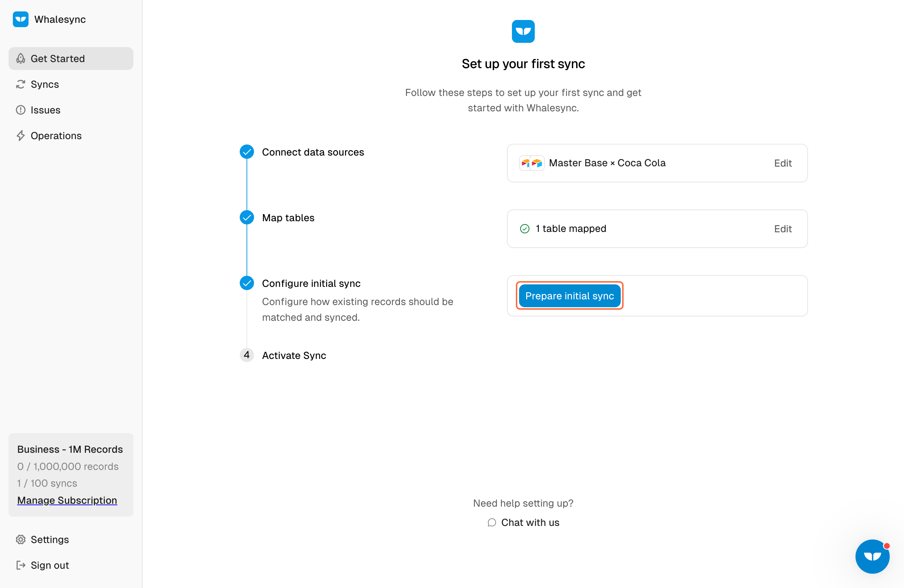Click the chat bubble icon by Chat with us

492,523
